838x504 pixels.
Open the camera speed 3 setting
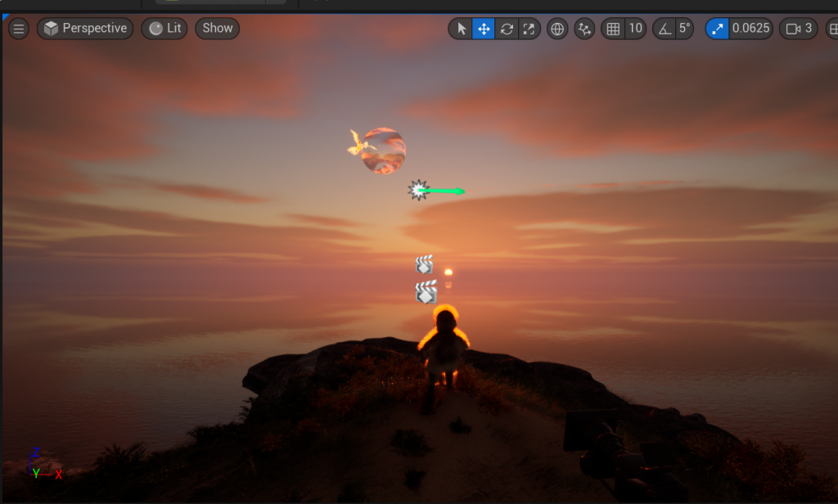[799, 29]
